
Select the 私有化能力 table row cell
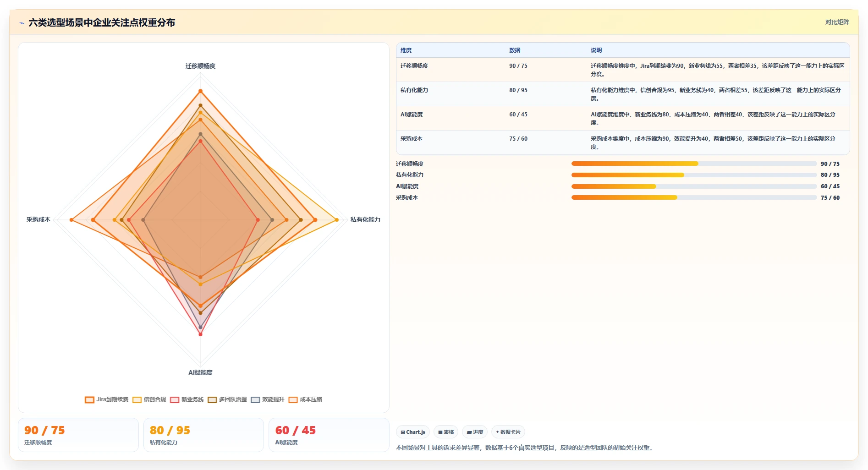[x=414, y=90]
